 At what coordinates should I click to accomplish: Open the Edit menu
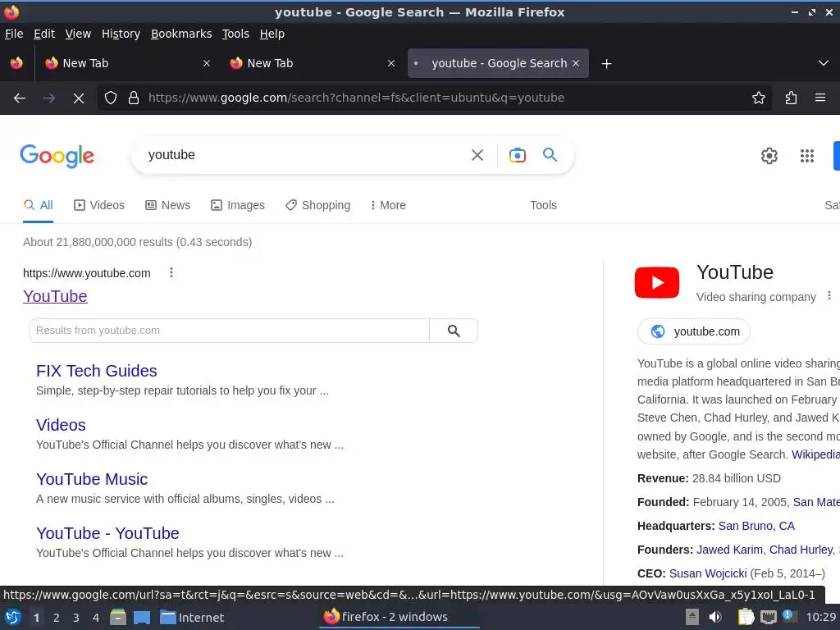[44, 34]
